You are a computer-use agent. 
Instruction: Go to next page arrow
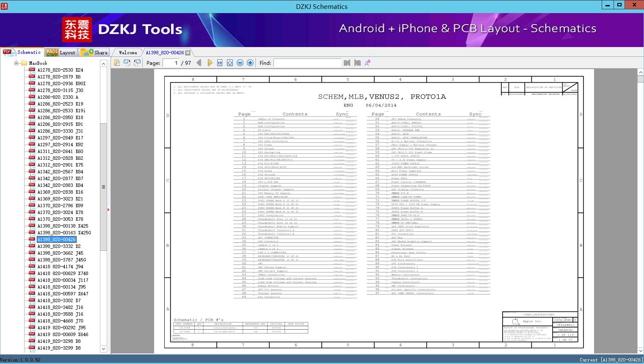(210, 63)
